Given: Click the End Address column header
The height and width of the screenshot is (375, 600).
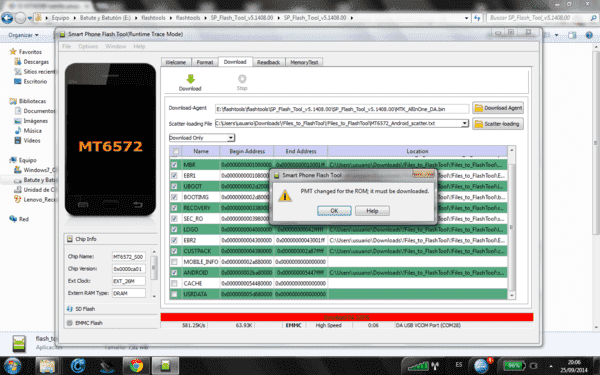Looking at the screenshot, I should (x=301, y=151).
